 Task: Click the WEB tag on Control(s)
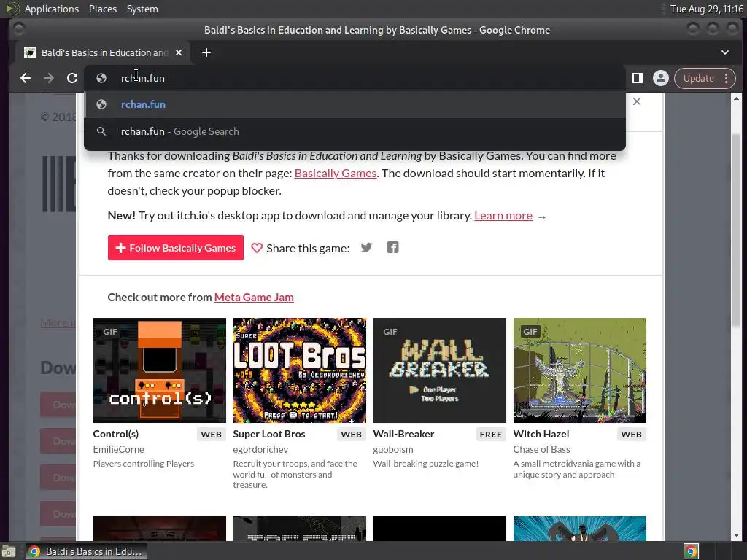click(x=211, y=435)
